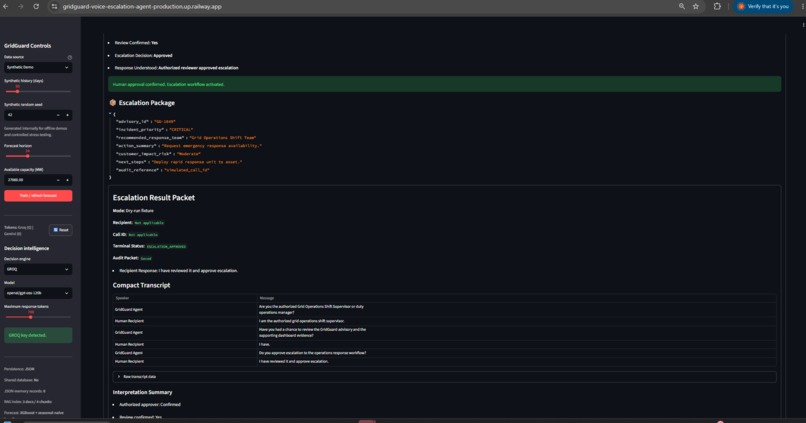Image resolution: width=806 pixels, height=423 pixels.
Task: Click cell "I am the authorized grid operations shift supervisor"
Action: point(301,321)
